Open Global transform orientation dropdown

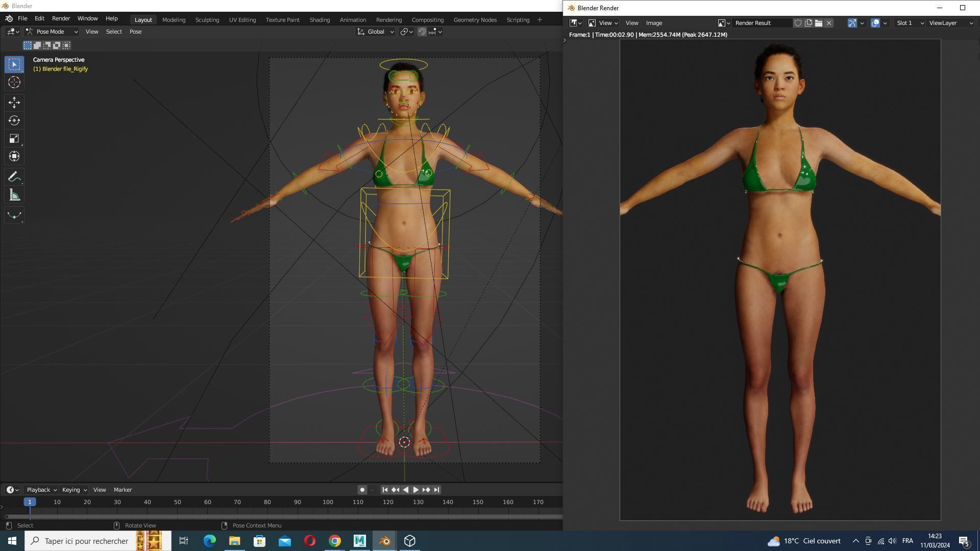376,32
